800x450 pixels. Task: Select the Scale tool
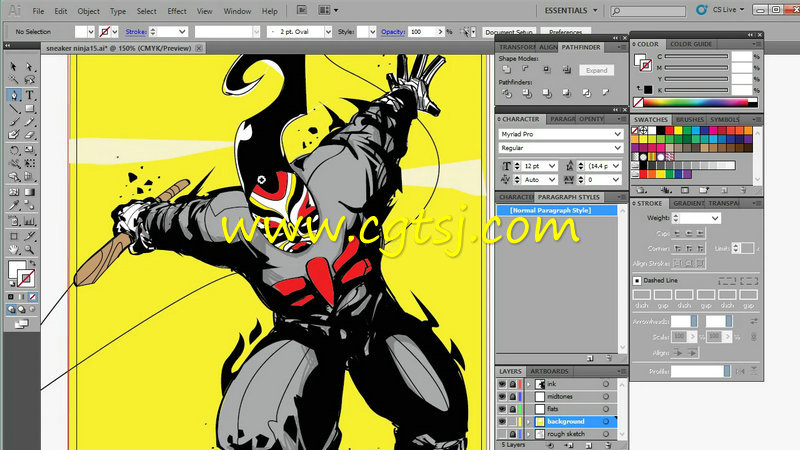click(30, 150)
